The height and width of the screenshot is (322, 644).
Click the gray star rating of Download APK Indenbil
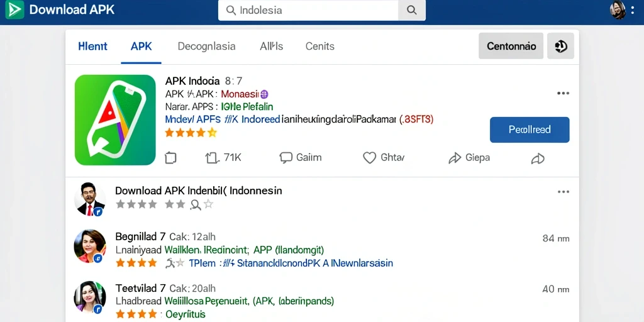click(164, 204)
